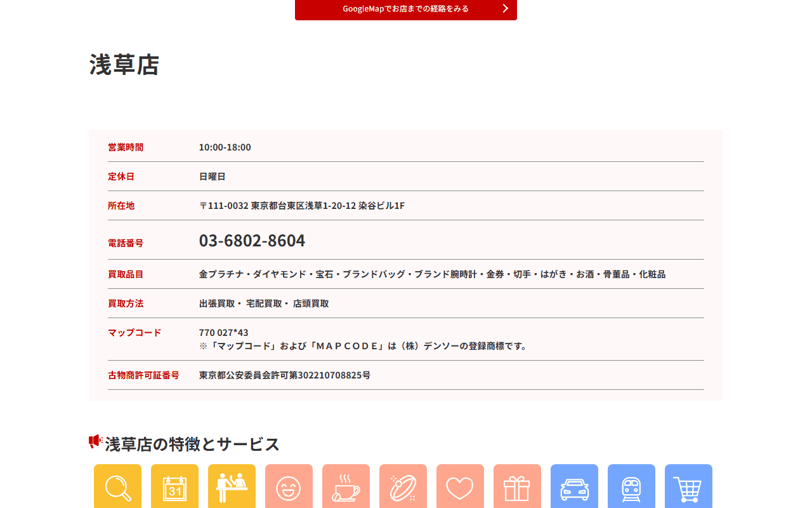Click the 浅草店の特徴とサービス heading

point(192,444)
